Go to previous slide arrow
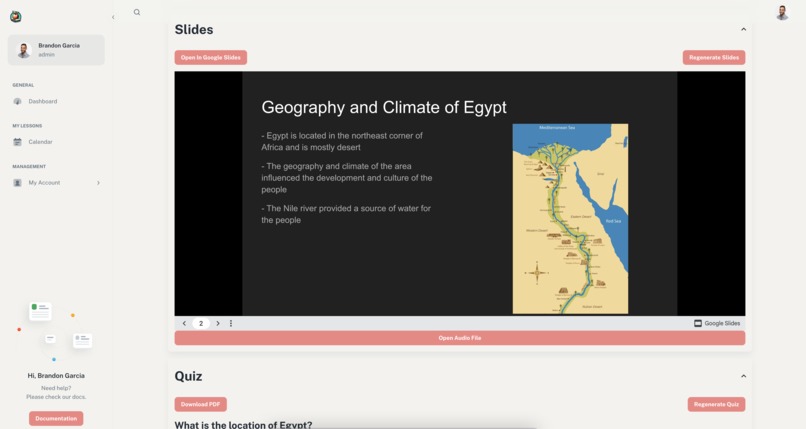This screenshot has height=429, width=806. (184, 323)
